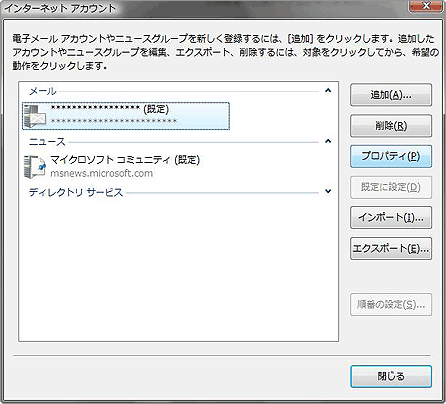The width and height of the screenshot is (446, 404).
Task: Click the 追加(A)... button
Action: (391, 95)
